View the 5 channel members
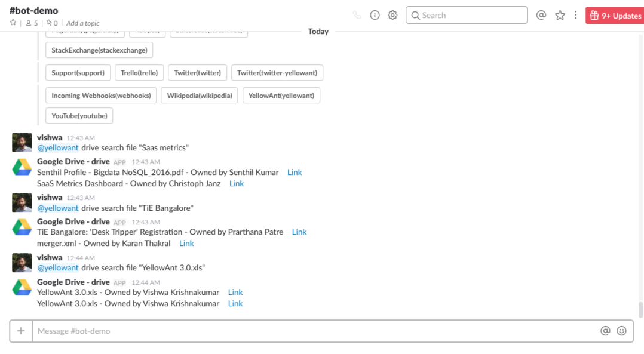This screenshot has height=354, width=644. [x=32, y=23]
